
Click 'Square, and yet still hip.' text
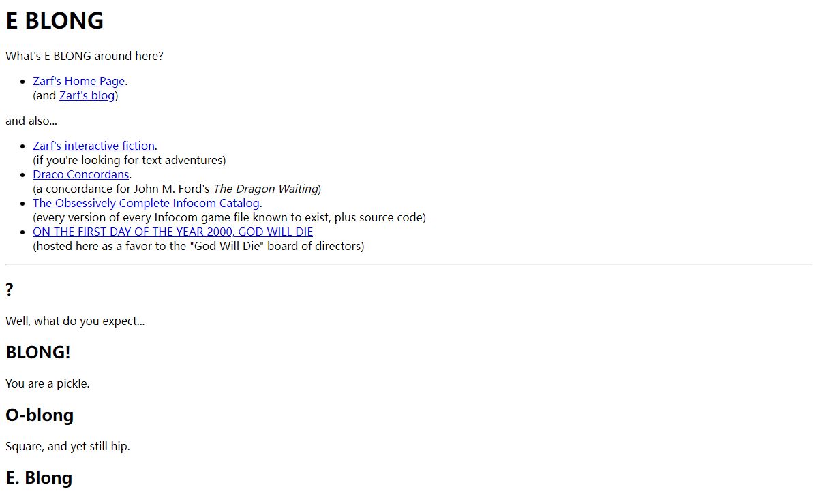click(x=67, y=446)
